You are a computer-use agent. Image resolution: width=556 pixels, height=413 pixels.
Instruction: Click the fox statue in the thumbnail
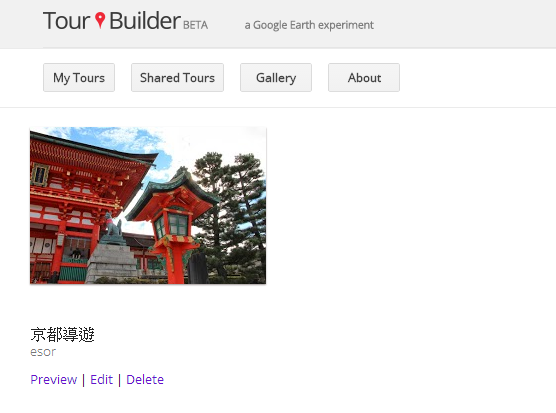click(x=113, y=227)
